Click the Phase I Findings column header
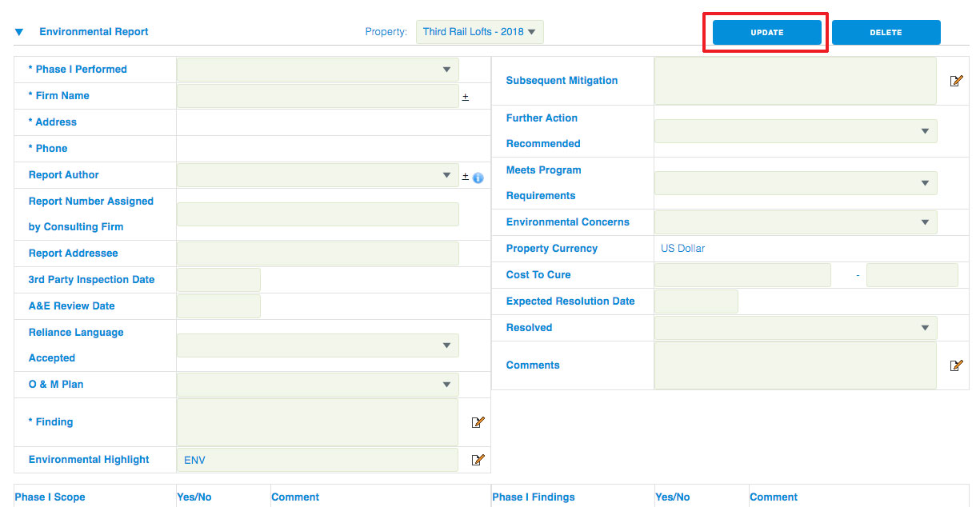This screenshot has height=507, width=980. (x=534, y=497)
